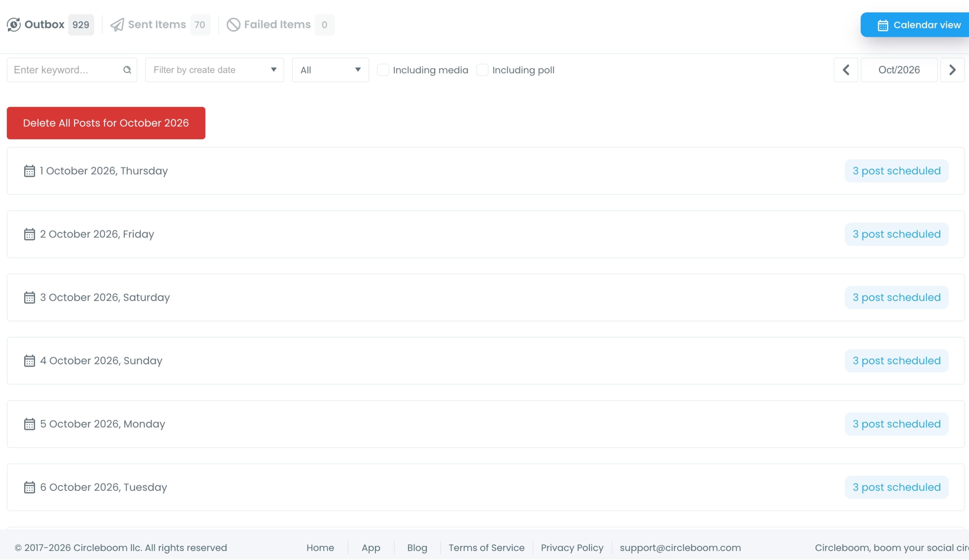Expand the 3 October 2026, Saturday row
The image size is (969, 560).
pyautogui.click(x=486, y=297)
